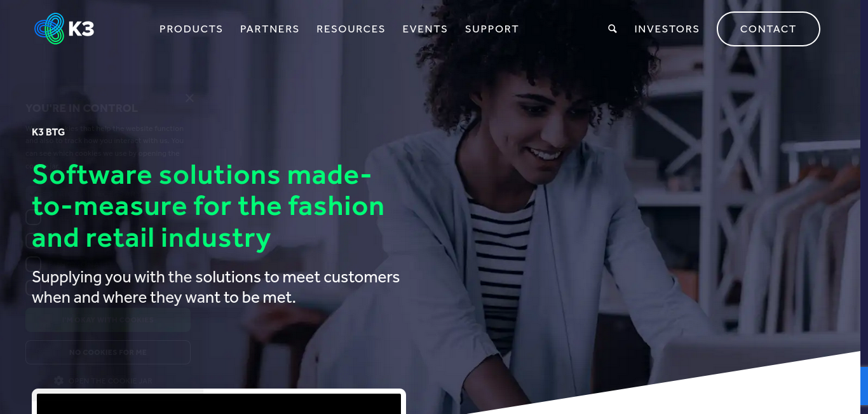
Task: Click the black video frame at bottom
Action: (219, 403)
